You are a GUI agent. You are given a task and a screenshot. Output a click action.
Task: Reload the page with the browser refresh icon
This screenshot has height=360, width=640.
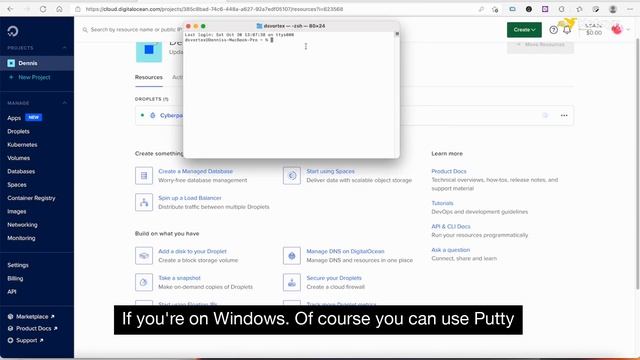[43, 9]
